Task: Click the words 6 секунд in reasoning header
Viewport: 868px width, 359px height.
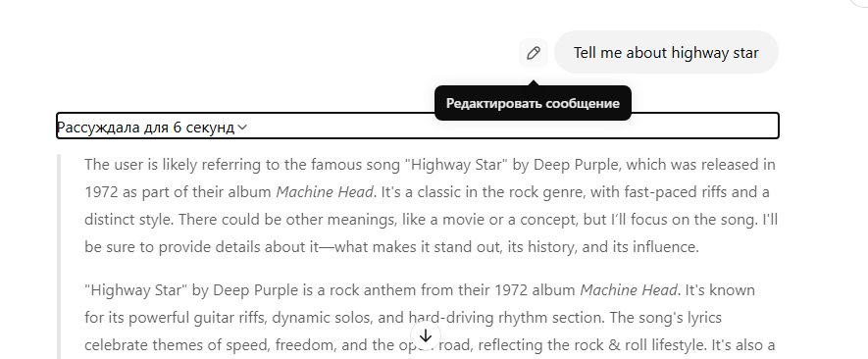Action: click(x=204, y=128)
